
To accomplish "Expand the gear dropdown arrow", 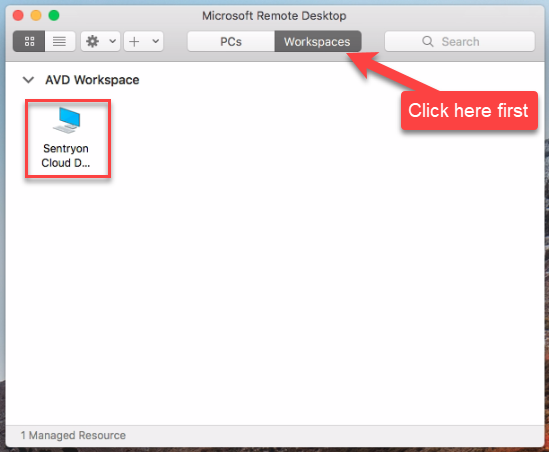I will pos(113,41).
